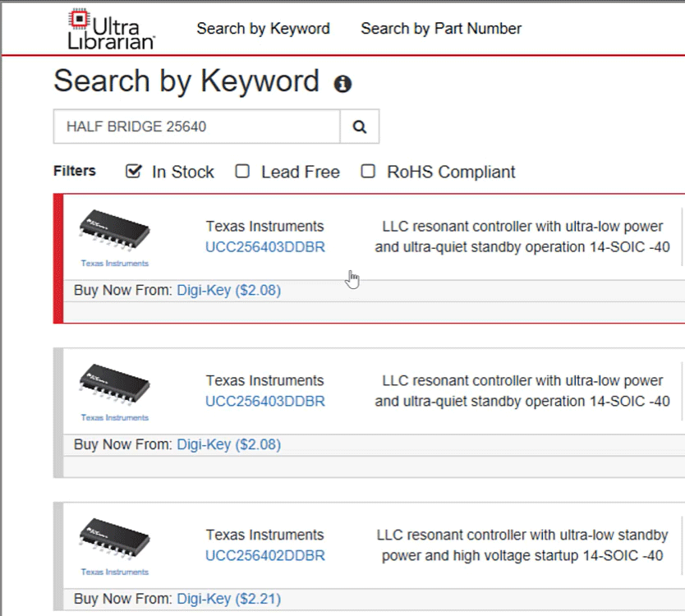The image size is (685, 616).
Task: Click Texas Instruments caption under second thumbnail
Action: point(114,417)
